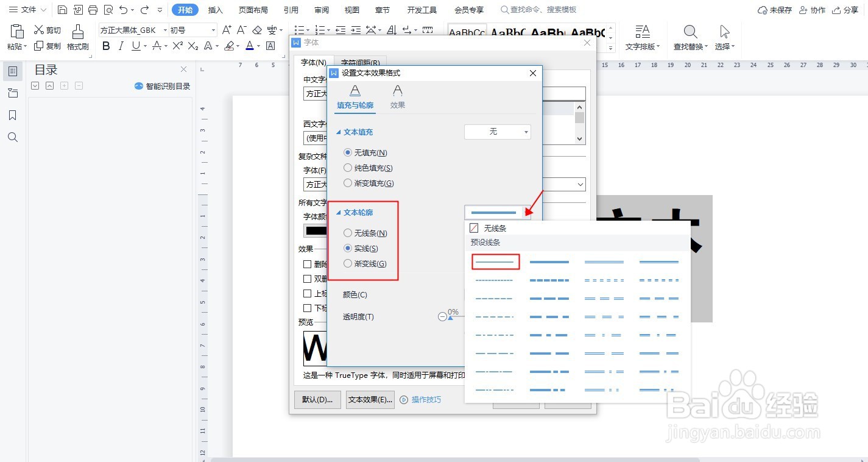Click the Save icon in quick access toolbar
868x462 pixels.
(x=63, y=10)
